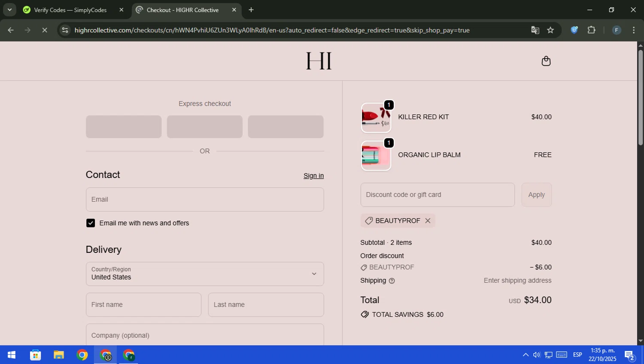The image size is (644, 364).
Task: Open the Windows Start menu
Action: (12, 355)
